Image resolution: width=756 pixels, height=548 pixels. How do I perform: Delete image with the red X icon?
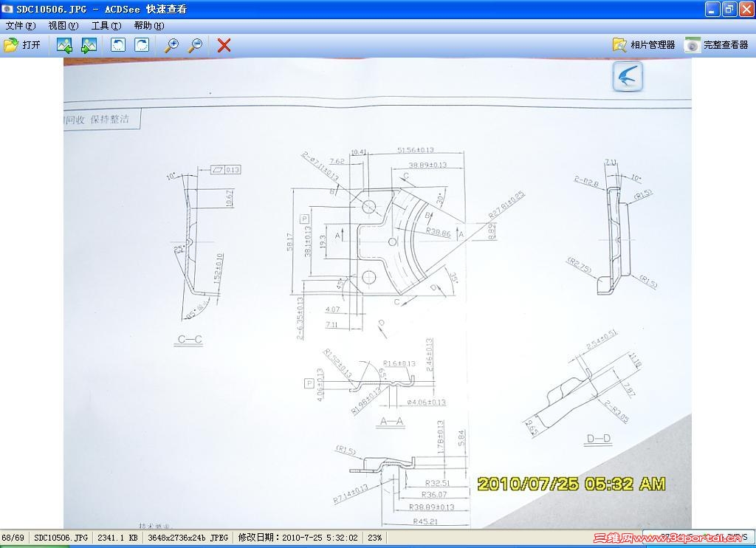click(224, 45)
